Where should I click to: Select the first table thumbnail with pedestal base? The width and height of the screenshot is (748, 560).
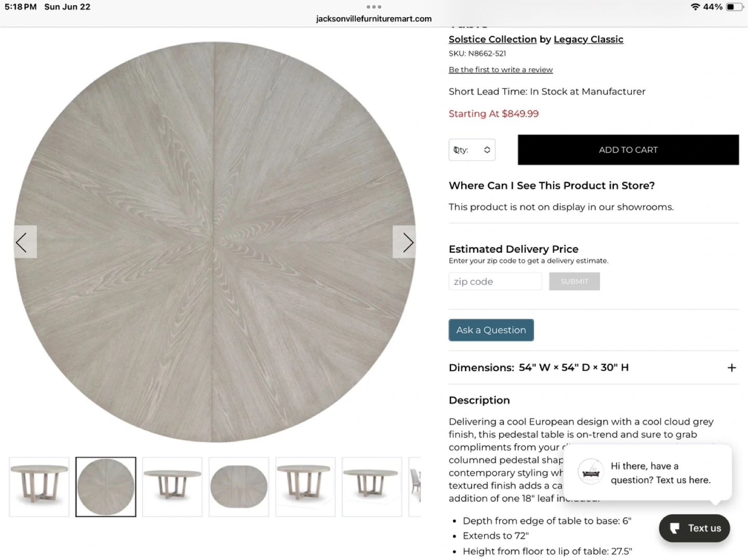(39, 487)
